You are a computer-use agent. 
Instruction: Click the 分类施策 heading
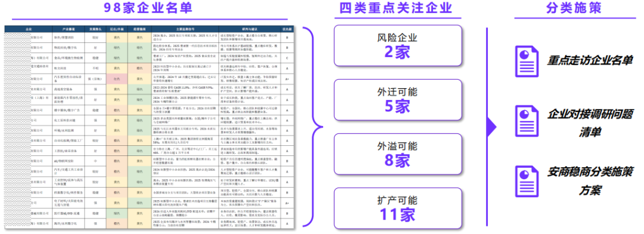574,8
